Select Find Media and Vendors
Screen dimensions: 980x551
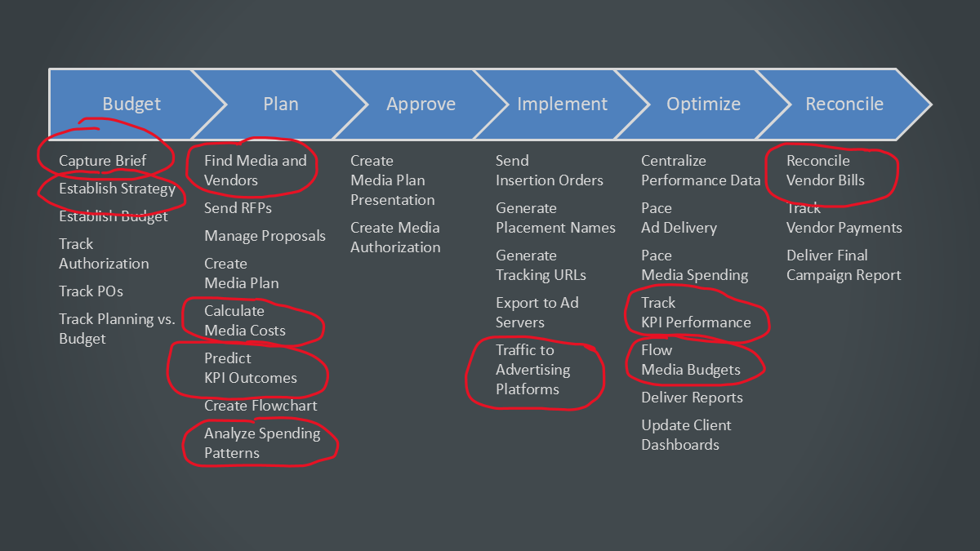point(255,171)
